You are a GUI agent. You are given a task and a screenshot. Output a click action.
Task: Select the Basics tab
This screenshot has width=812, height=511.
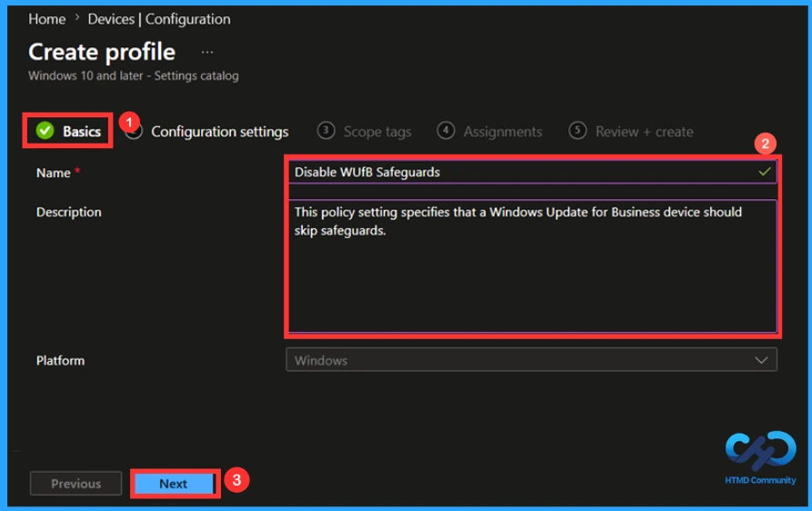[x=68, y=131]
